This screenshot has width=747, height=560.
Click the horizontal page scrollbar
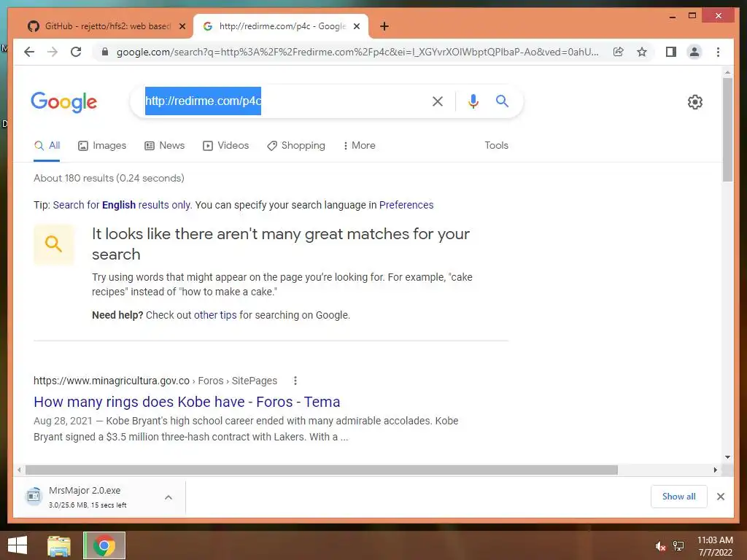pos(322,470)
